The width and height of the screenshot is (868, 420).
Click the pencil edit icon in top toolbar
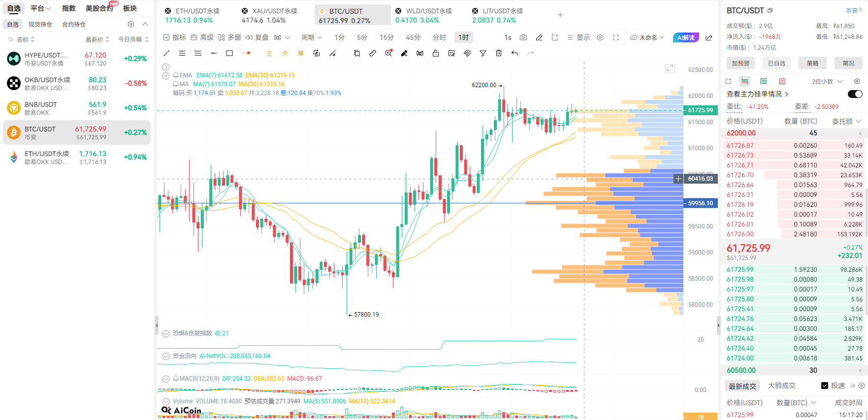click(x=539, y=37)
